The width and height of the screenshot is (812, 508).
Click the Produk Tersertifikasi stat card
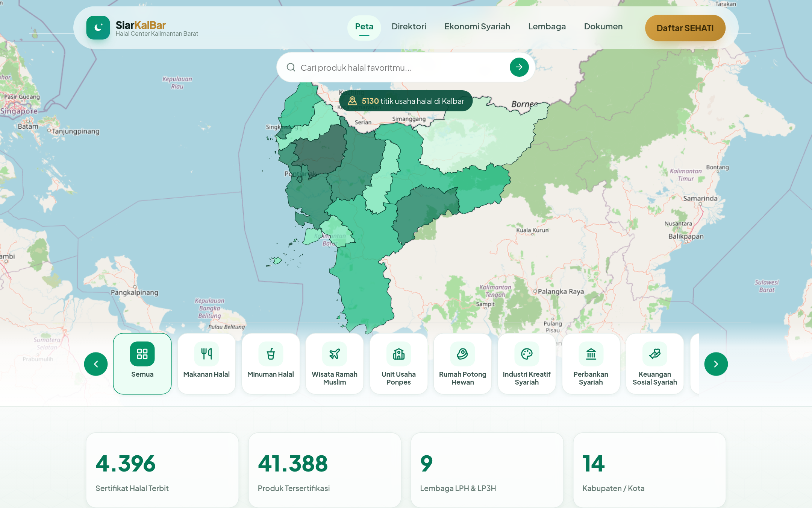tap(324, 470)
